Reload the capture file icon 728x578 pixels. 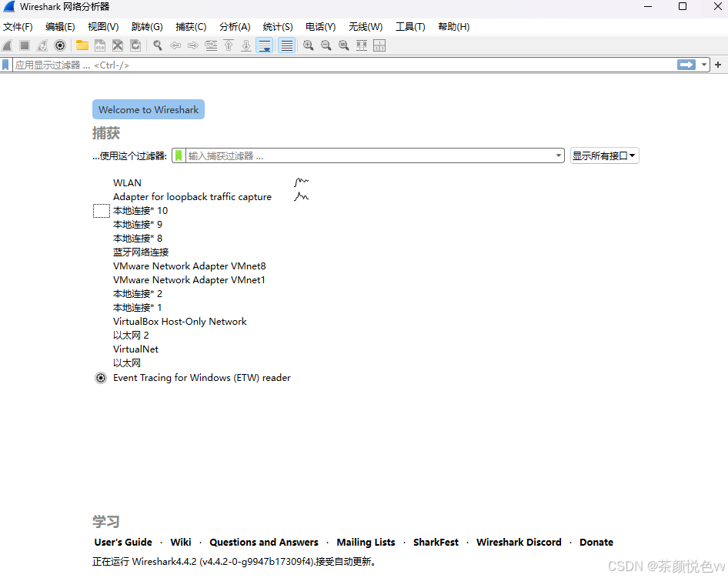pos(135,45)
